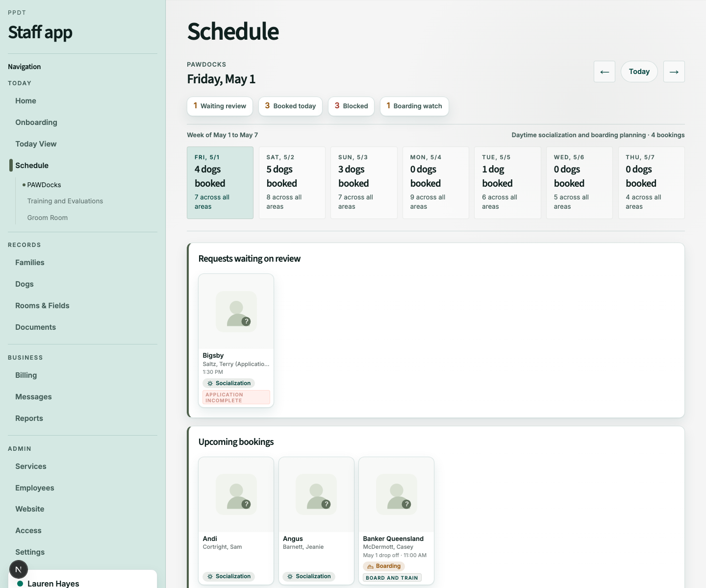Click 'Saltz, Terry (Applicatio…' owner text
The image size is (706, 588).
(x=236, y=364)
